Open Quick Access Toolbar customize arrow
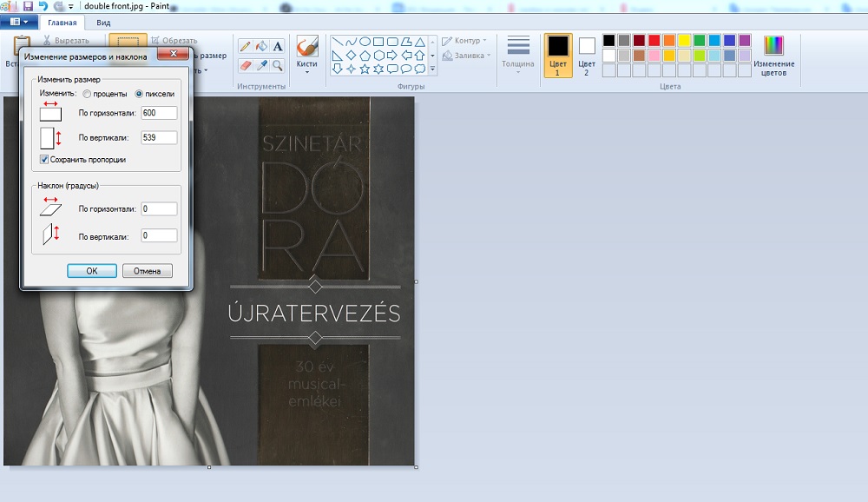Screen dimensions: 868x502 pyautogui.click(x=71, y=7)
